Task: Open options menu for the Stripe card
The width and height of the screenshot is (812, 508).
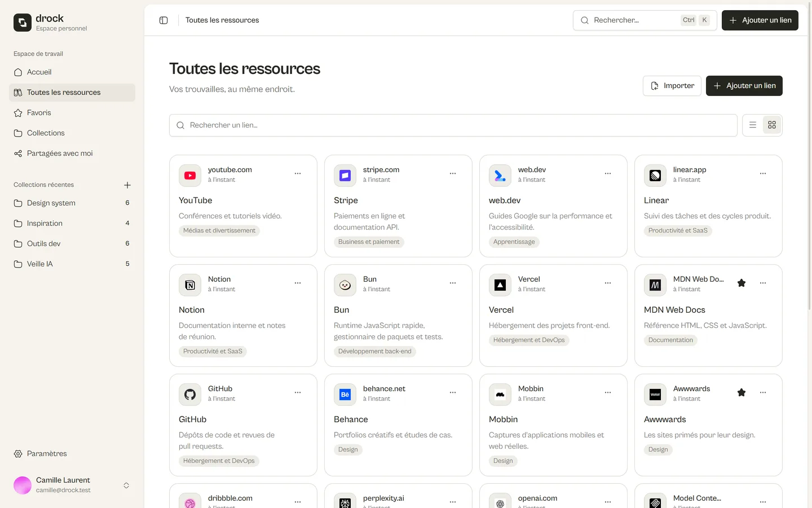Action: [x=453, y=173]
